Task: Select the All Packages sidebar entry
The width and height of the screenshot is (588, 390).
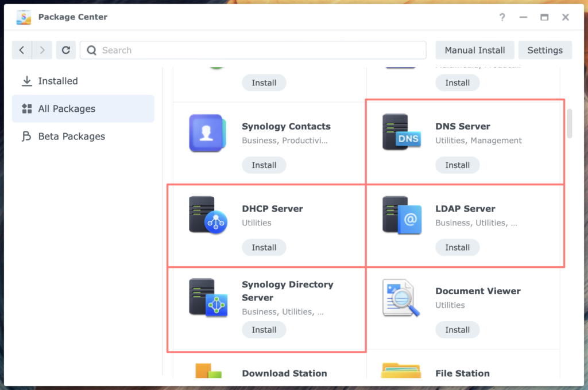Action: coord(67,108)
